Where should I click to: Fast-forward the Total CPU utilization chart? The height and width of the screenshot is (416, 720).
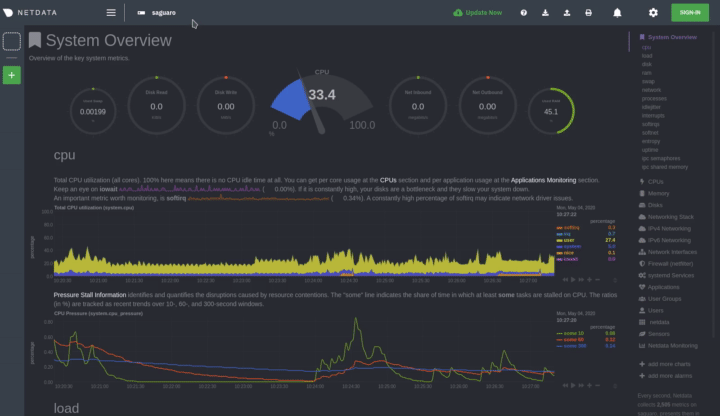click(581, 280)
